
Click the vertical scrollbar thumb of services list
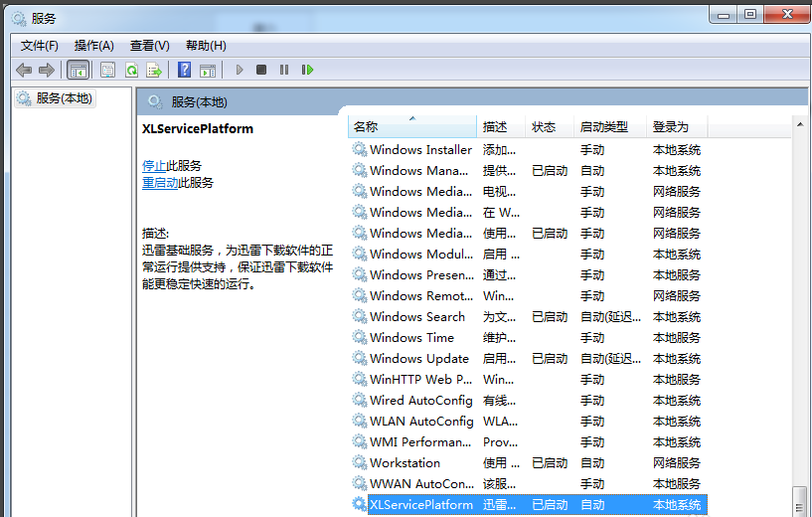tap(800, 501)
